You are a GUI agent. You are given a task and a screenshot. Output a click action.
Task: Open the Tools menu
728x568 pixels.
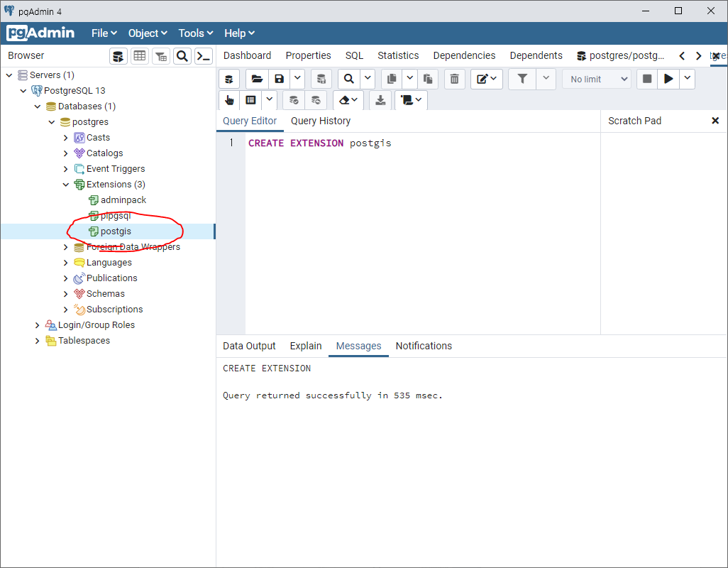coord(195,33)
